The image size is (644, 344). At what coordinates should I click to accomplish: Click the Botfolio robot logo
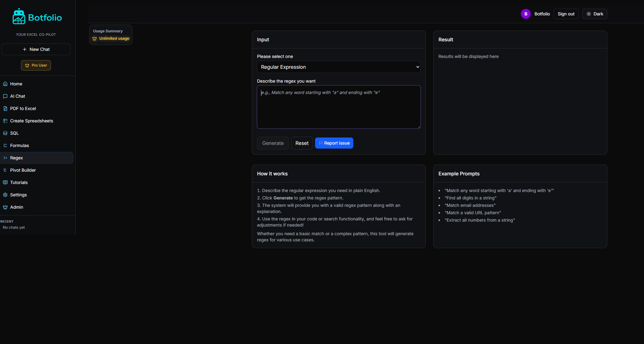tap(19, 16)
